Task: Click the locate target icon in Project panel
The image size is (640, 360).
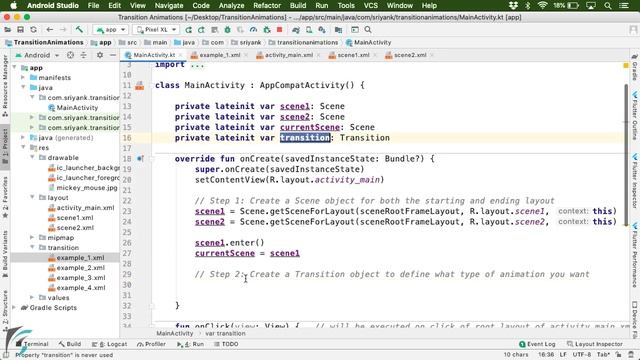Action: [x=70, y=55]
